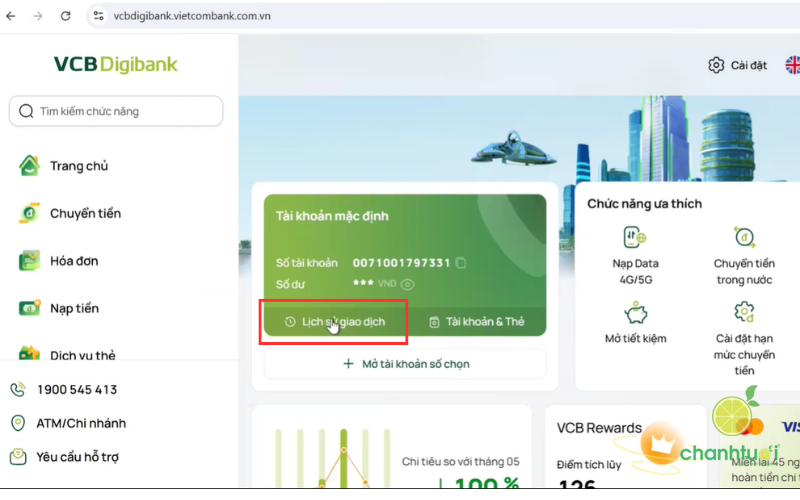
Task: Open site information icon in address bar
Action: [x=98, y=16]
